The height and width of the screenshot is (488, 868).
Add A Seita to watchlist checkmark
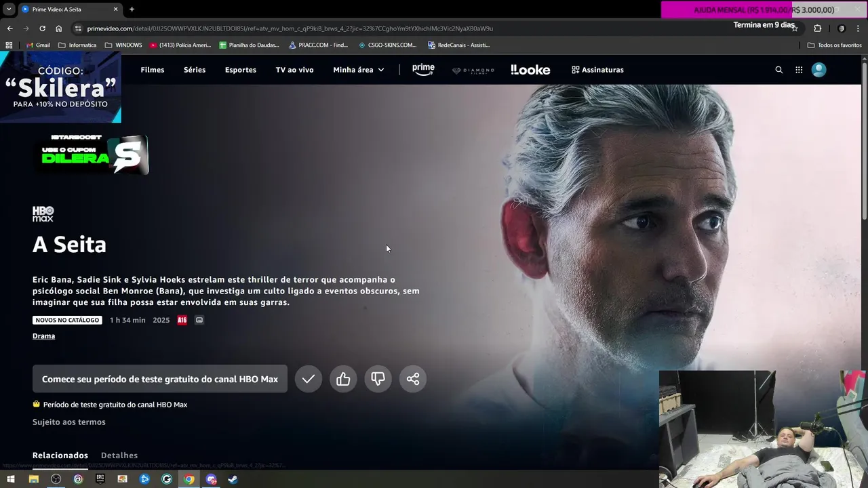[x=309, y=379]
